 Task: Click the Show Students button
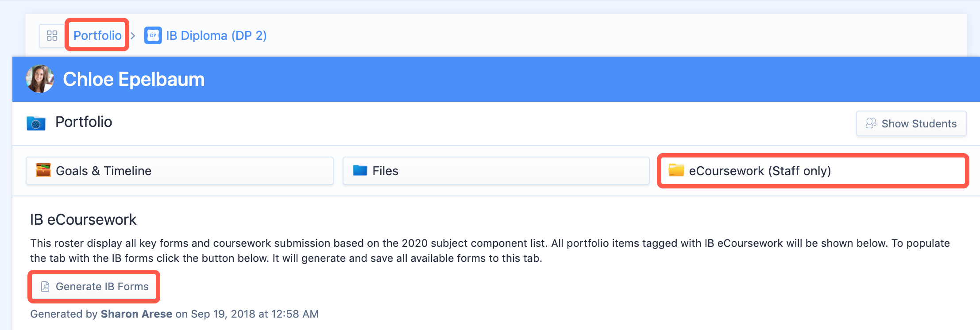(x=911, y=123)
